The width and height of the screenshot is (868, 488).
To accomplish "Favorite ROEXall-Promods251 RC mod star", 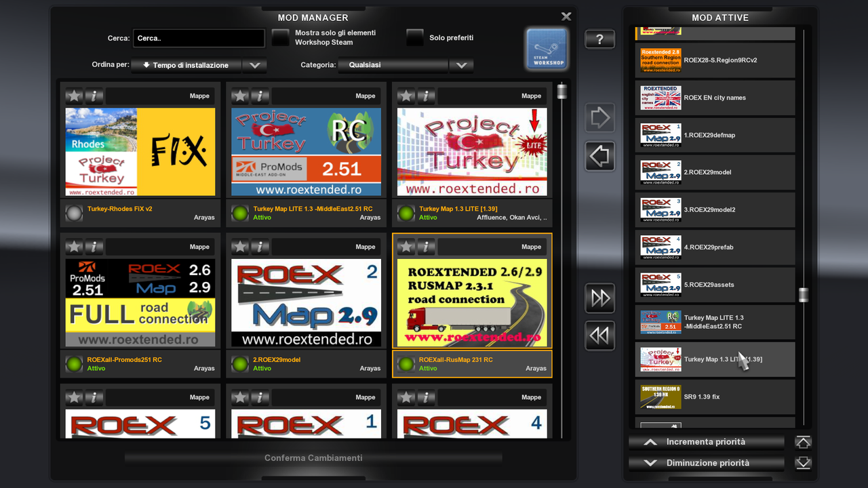I will [75, 247].
